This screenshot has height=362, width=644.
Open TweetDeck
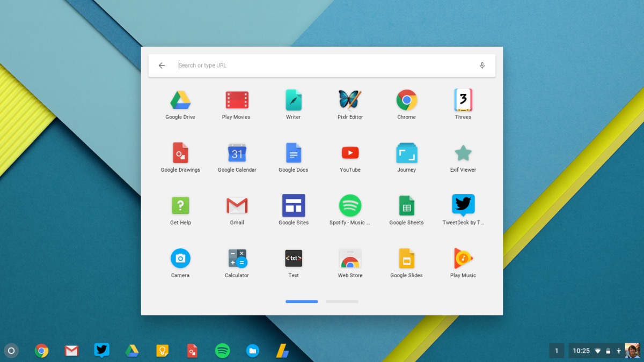(x=463, y=205)
